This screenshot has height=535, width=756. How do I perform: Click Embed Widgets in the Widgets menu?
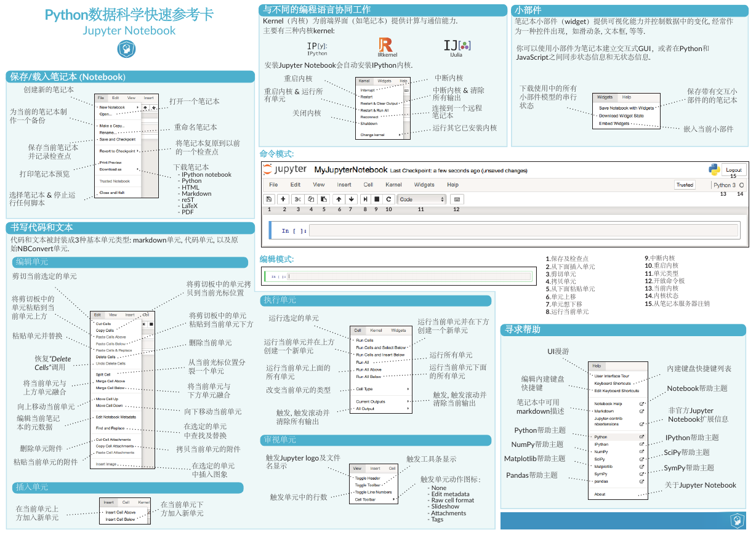coord(614,123)
